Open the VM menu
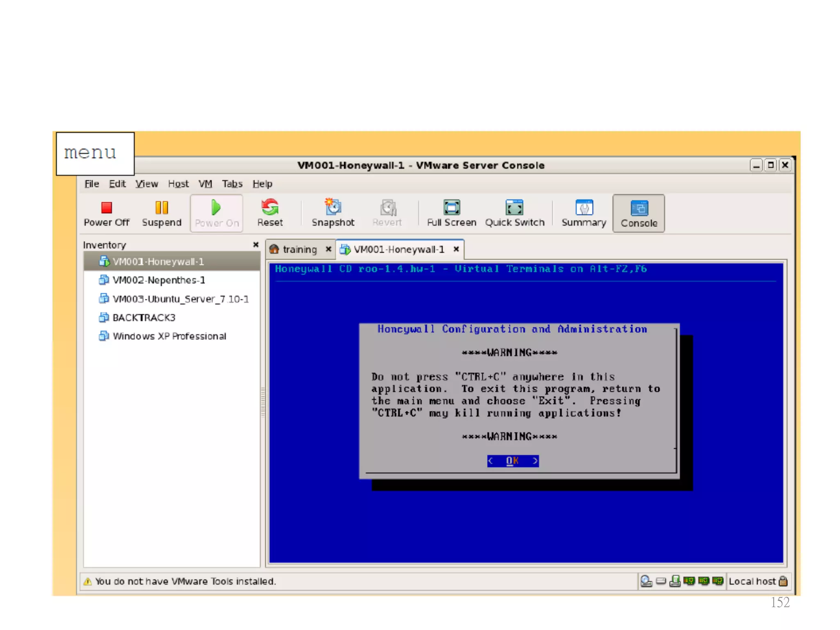840x630 pixels. click(x=205, y=184)
